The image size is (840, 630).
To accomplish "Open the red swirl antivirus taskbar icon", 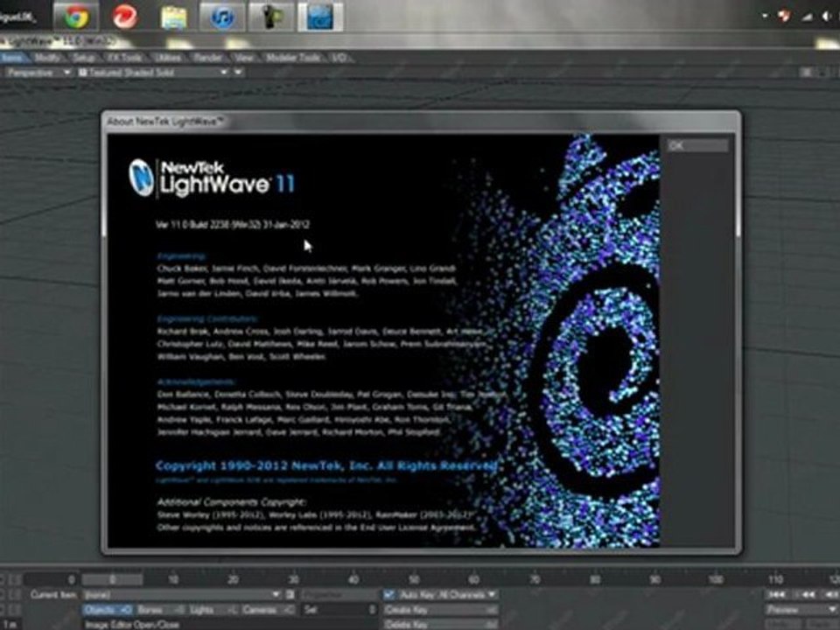I will click(x=125, y=16).
